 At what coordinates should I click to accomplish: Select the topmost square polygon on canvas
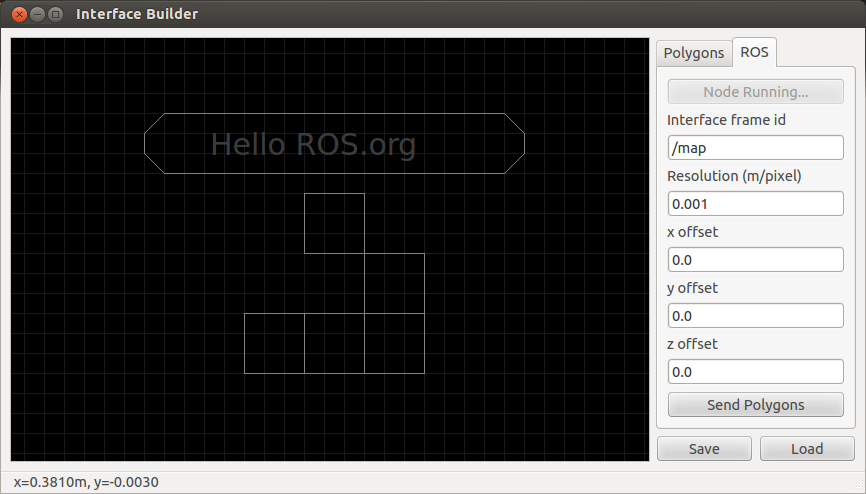[334, 223]
